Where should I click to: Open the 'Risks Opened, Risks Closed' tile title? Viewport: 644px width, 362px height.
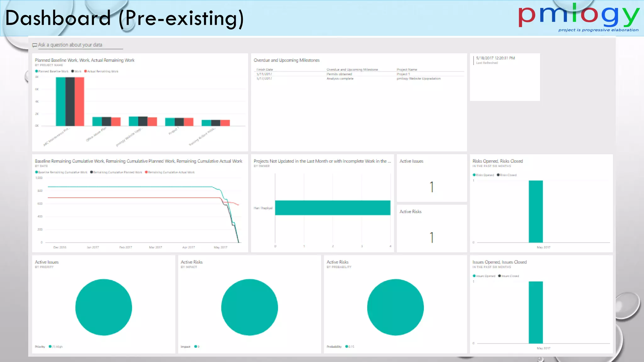(x=497, y=161)
